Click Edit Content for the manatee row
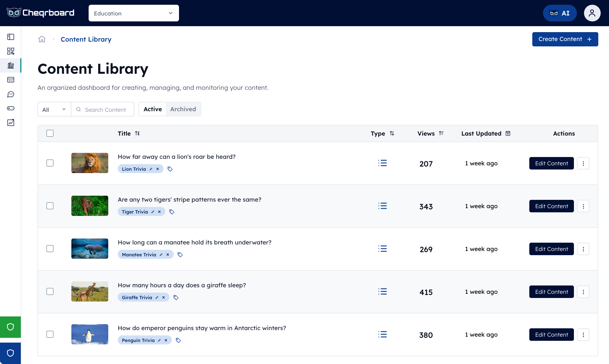 click(x=551, y=249)
